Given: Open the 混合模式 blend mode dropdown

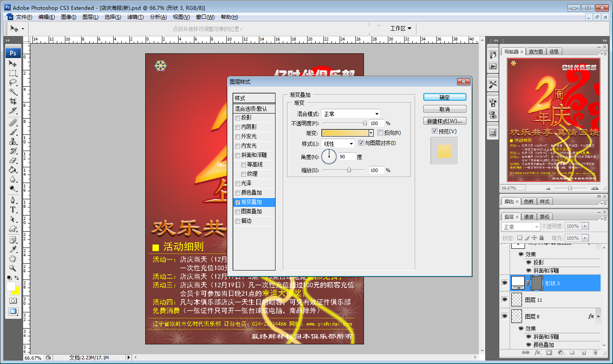Looking at the screenshot, I should (x=351, y=114).
